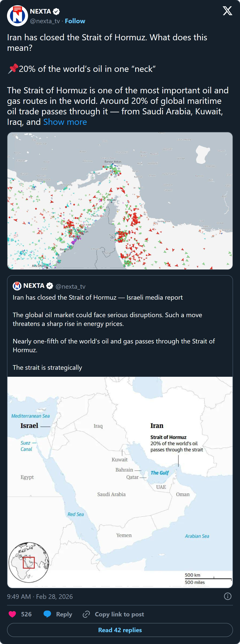Open the info icon beside the timestamp
240x644 pixels.
pos(228,597)
